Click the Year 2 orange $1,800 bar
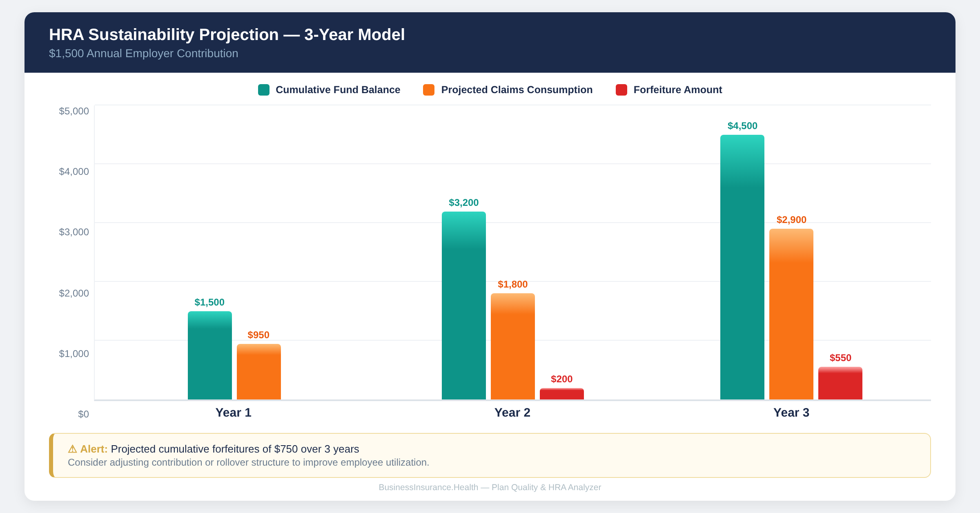Screen dimensions: 980x513 click(513, 346)
